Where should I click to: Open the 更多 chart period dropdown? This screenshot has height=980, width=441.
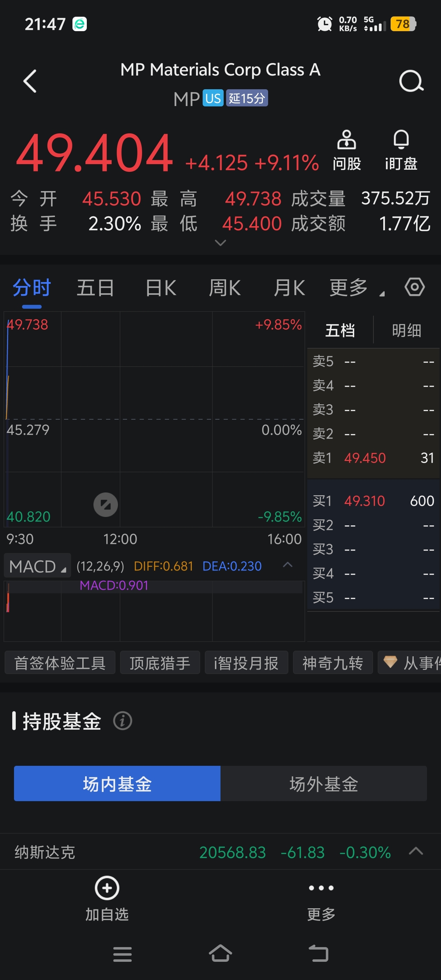(357, 288)
